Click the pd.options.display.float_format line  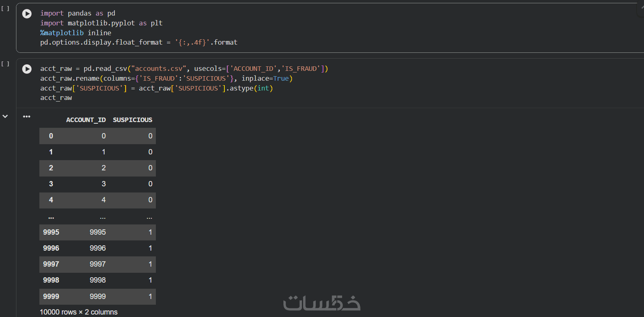click(x=139, y=42)
